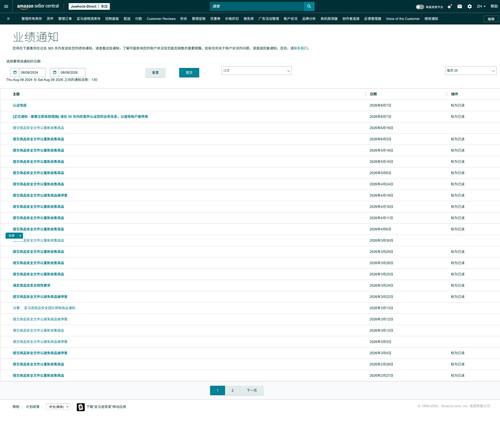Open the start date calendar icon

(x=15, y=72)
